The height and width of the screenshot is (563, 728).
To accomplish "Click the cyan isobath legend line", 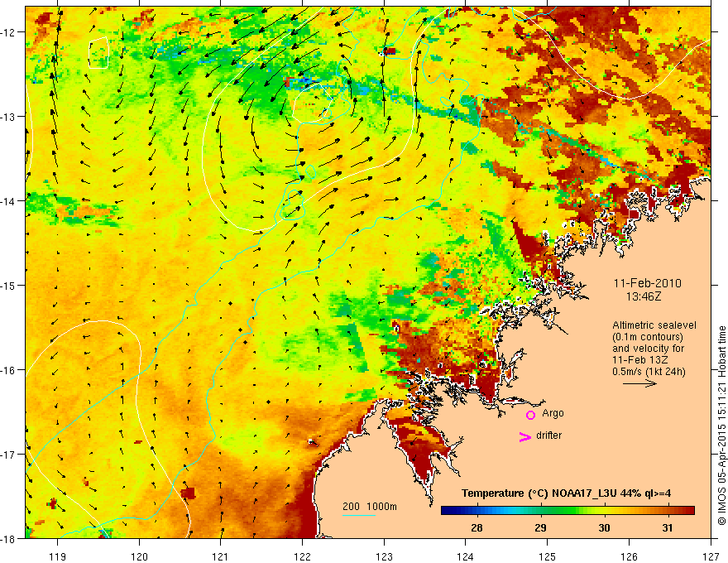I will pos(359,515).
